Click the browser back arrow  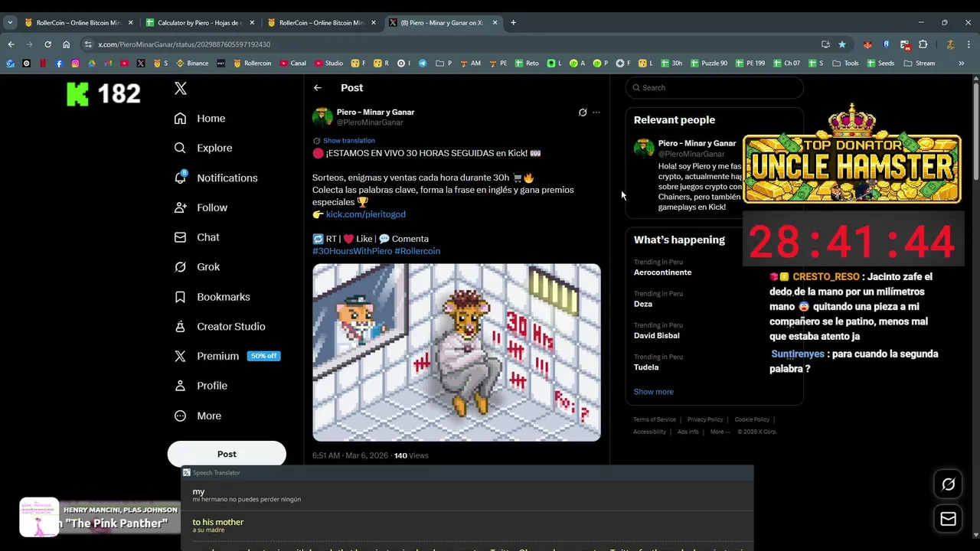(11, 44)
